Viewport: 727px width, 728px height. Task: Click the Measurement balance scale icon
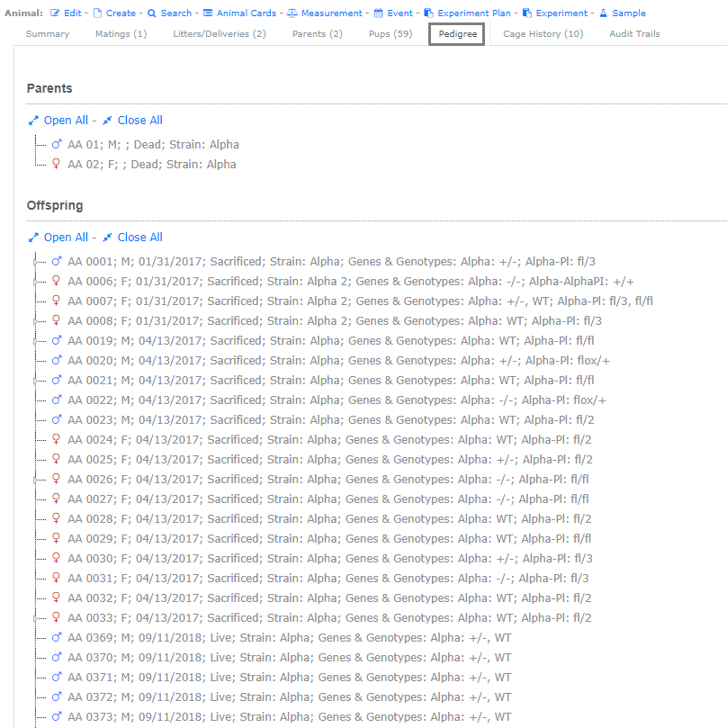(292, 13)
